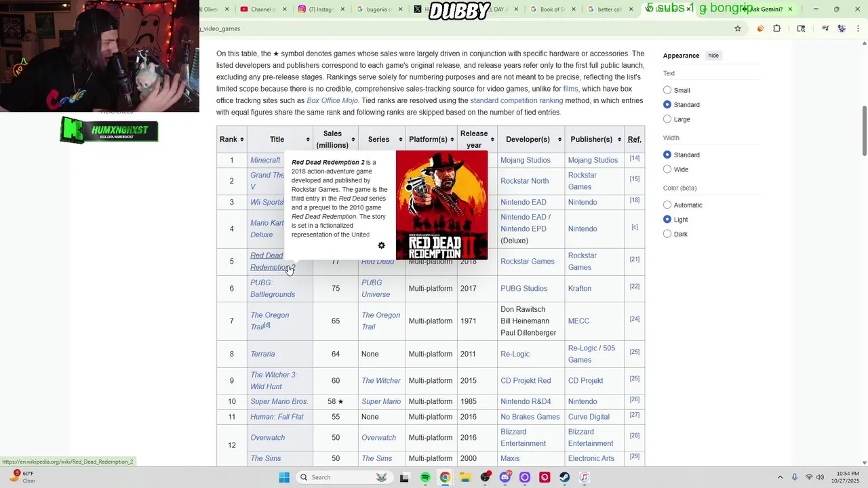Click the taskbar Search box
The height and width of the screenshot is (488, 868).
pyautogui.click(x=343, y=477)
